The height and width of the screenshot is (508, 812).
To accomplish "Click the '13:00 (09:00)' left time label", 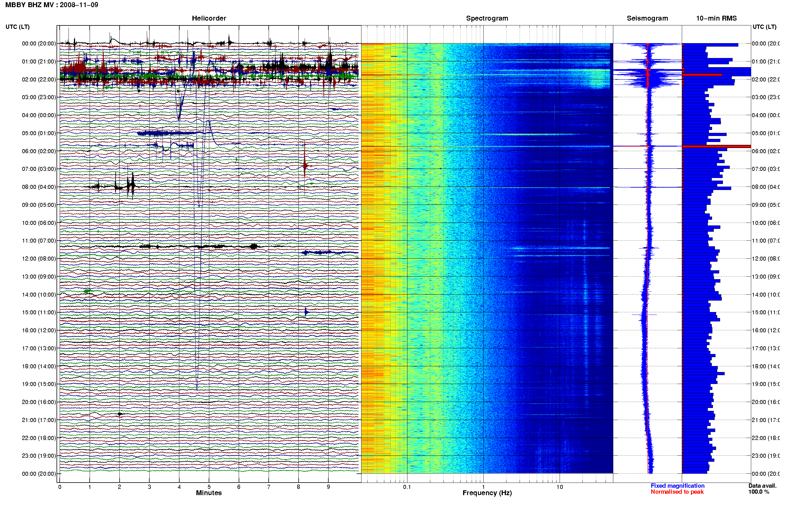I will [39, 277].
